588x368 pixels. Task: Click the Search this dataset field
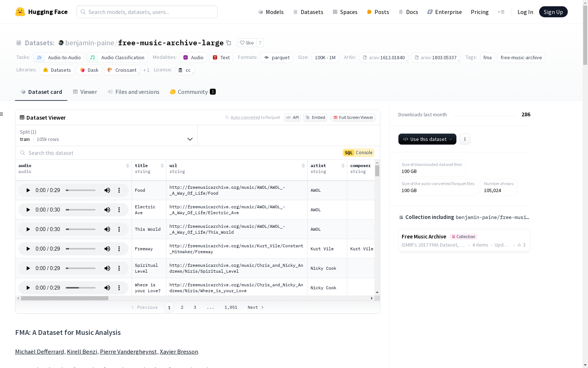coord(179,153)
